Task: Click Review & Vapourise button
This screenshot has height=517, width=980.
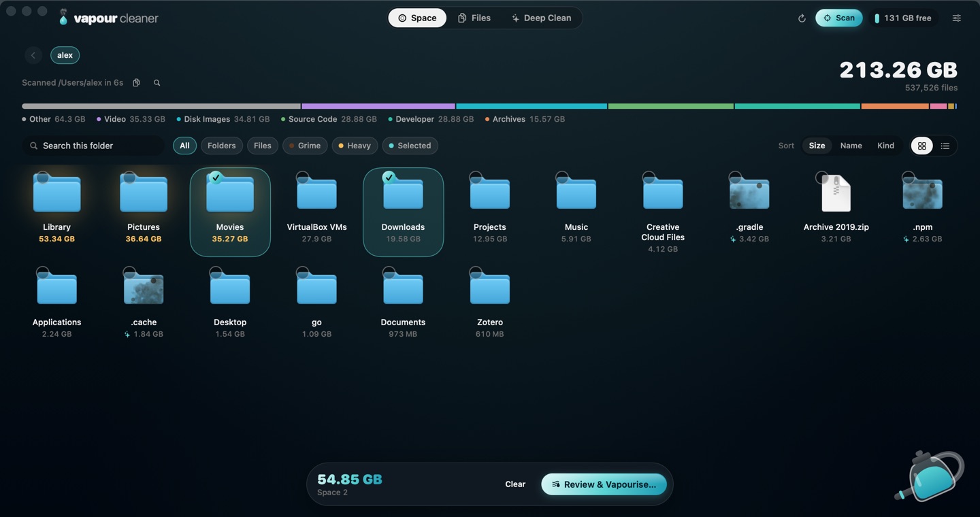Action: click(x=604, y=484)
